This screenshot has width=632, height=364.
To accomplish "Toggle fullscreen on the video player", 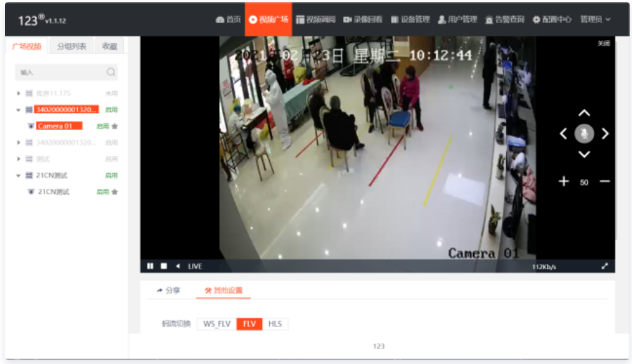I will click(x=605, y=266).
